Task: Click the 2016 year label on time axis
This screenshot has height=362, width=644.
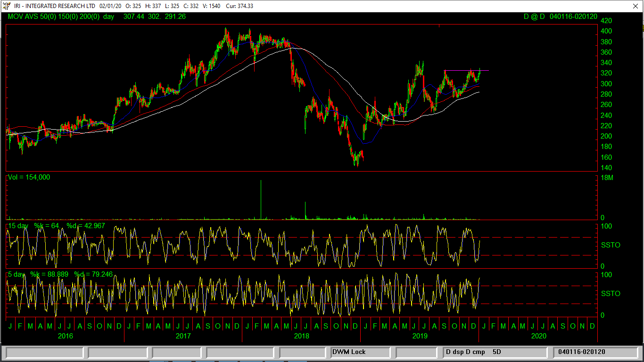Action: pyautogui.click(x=65, y=336)
